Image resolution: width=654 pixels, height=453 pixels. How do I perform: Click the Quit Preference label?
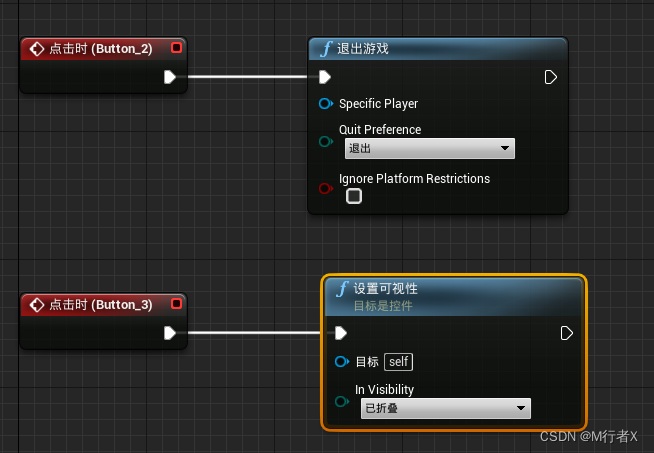pos(380,130)
